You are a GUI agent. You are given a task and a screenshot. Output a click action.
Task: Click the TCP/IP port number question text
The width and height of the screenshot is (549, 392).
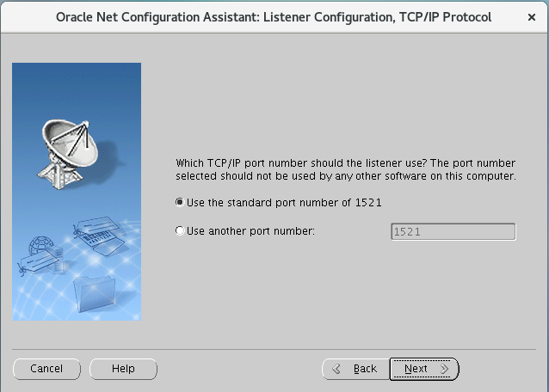click(346, 169)
